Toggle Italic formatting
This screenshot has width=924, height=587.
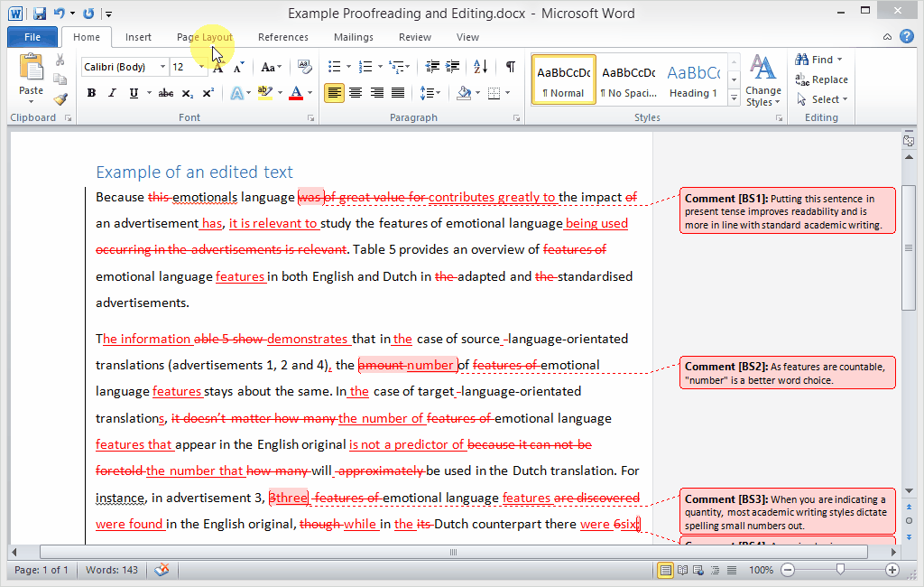tap(112, 93)
